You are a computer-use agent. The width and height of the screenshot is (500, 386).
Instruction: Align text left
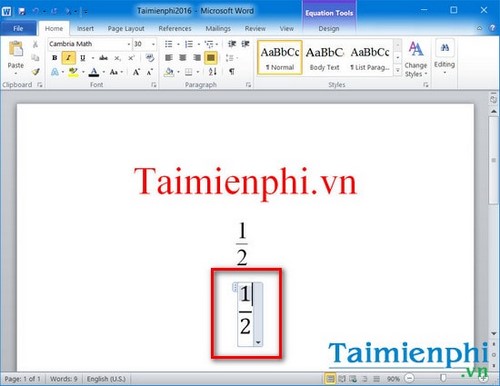[x=169, y=58]
